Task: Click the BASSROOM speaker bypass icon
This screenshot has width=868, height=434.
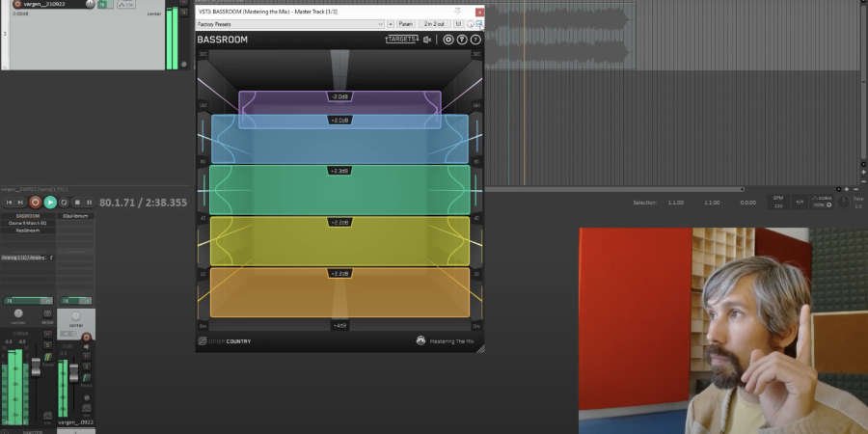Action: click(427, 40)
